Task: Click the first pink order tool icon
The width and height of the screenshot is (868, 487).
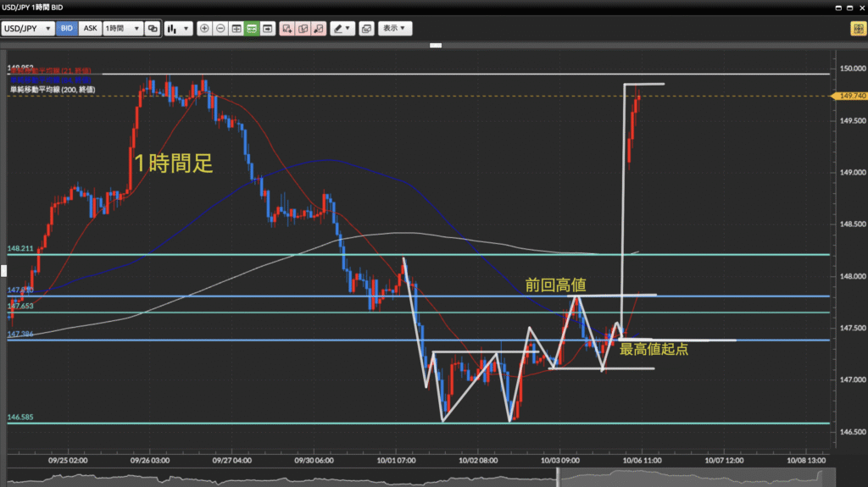Action: pos(287,28)
